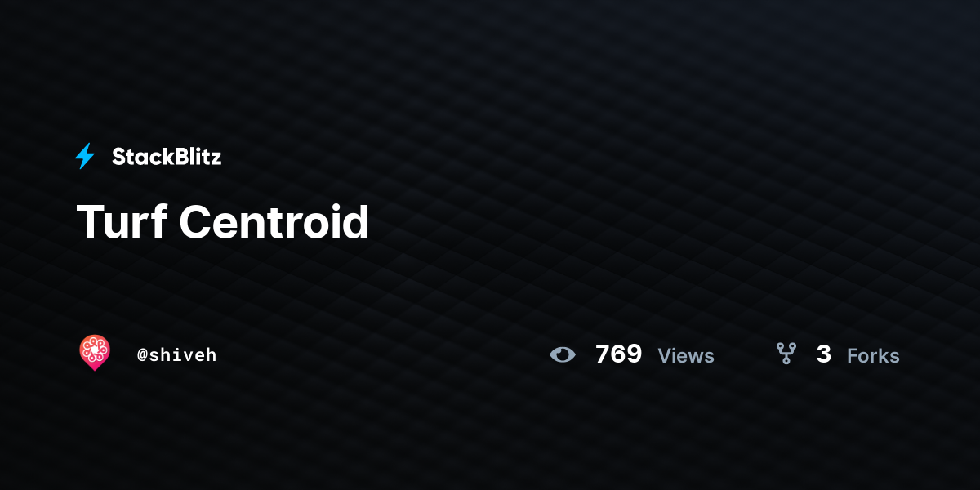The width and height of the screenshot is (980, 490).
Task: Click the at-sign handle shiveh text
Action: pos(177,354)
